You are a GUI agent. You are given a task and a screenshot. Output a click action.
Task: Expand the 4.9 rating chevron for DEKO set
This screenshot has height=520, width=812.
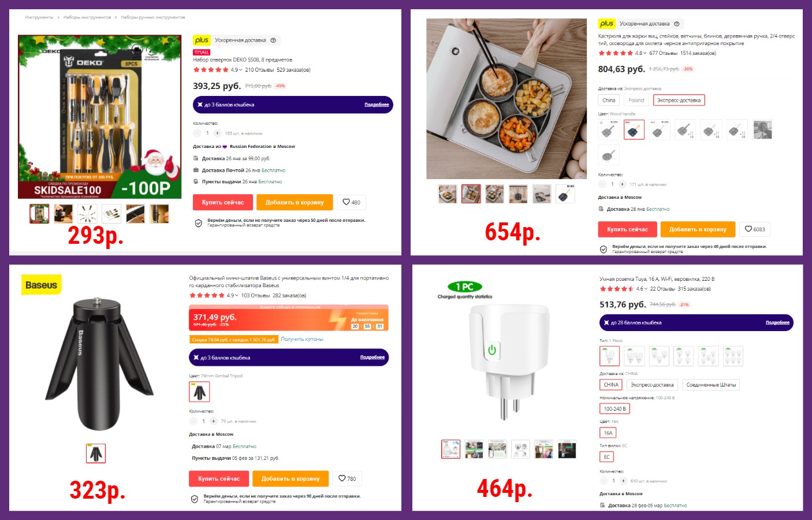(x=241, y=70)
